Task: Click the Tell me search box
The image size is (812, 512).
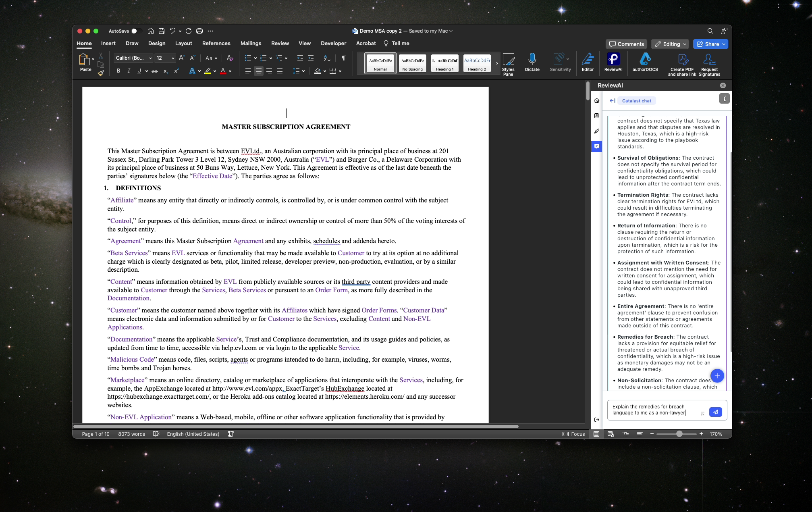Action: coord(396,43)
